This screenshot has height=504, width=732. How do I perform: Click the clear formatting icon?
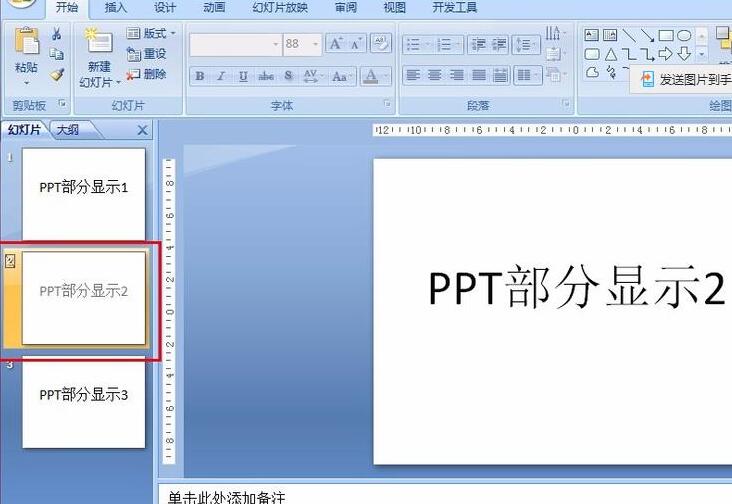pos(380,44)
